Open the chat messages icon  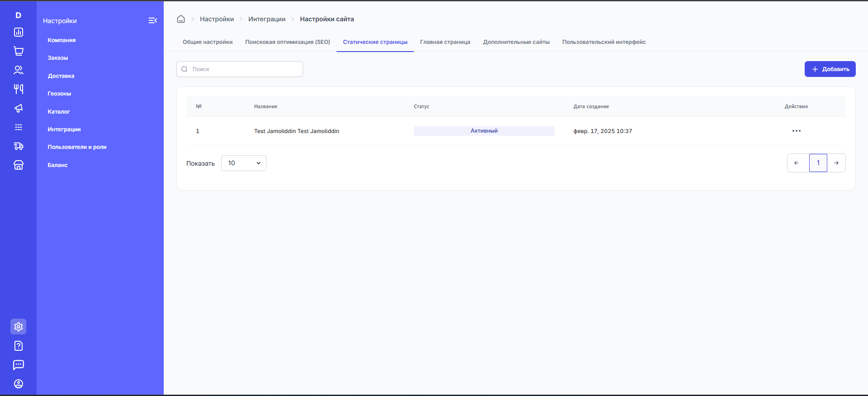19,365
